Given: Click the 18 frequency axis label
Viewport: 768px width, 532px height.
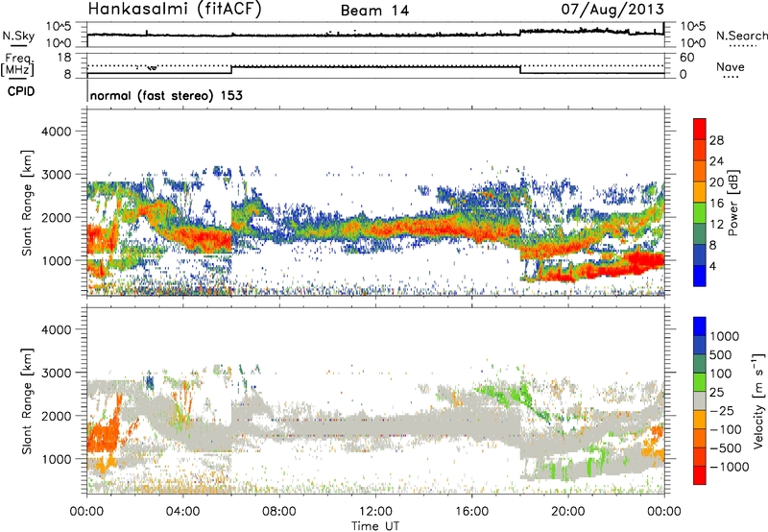Looking at the screenshot, I should [x=63, y=57].
